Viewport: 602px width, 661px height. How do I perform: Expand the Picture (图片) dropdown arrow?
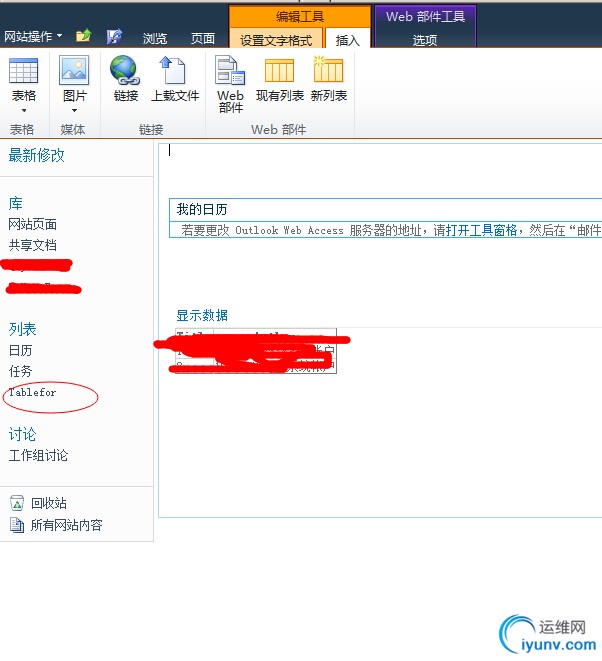point(75,110)
